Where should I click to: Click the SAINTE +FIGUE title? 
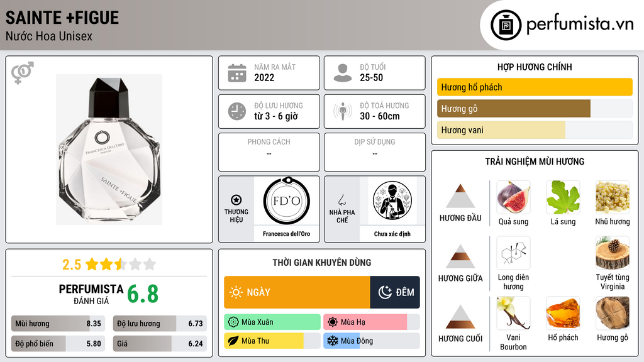[62, 18]
